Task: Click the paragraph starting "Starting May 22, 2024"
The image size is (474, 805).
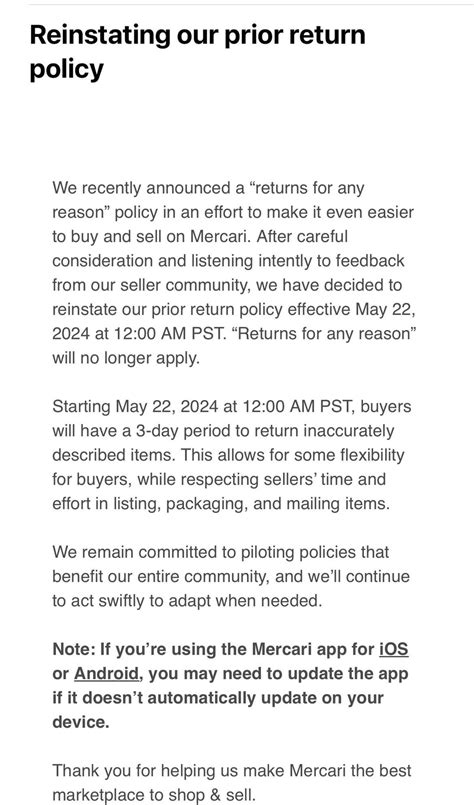Action: point(232,455)
